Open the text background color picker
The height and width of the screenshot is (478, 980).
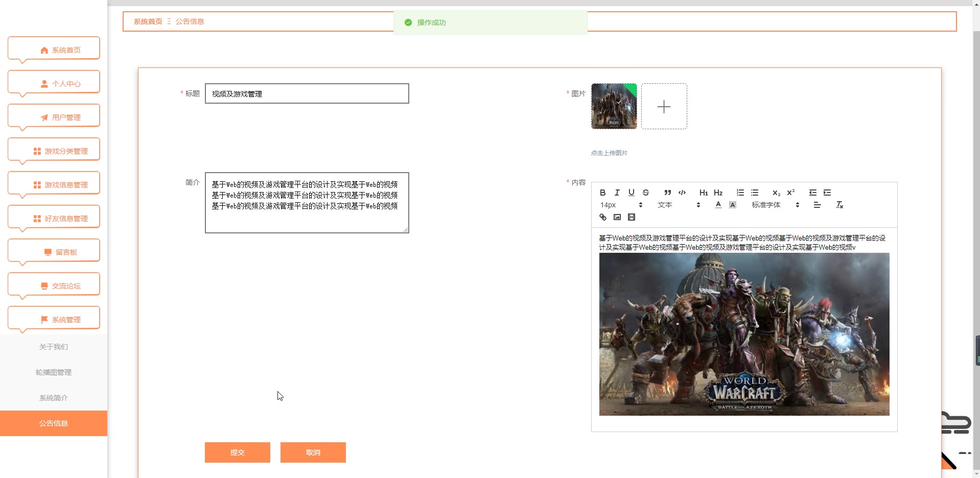point(732,205)
